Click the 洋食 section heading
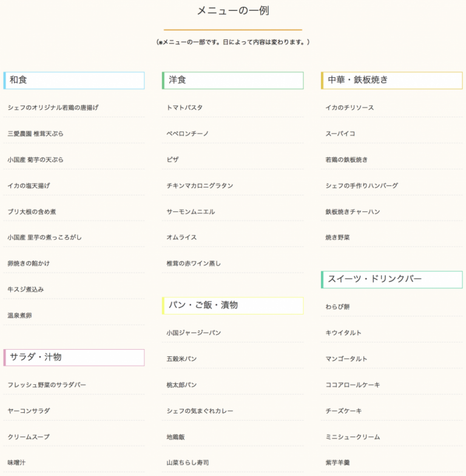This screenshot has width=466, height=476. (178, 80)
